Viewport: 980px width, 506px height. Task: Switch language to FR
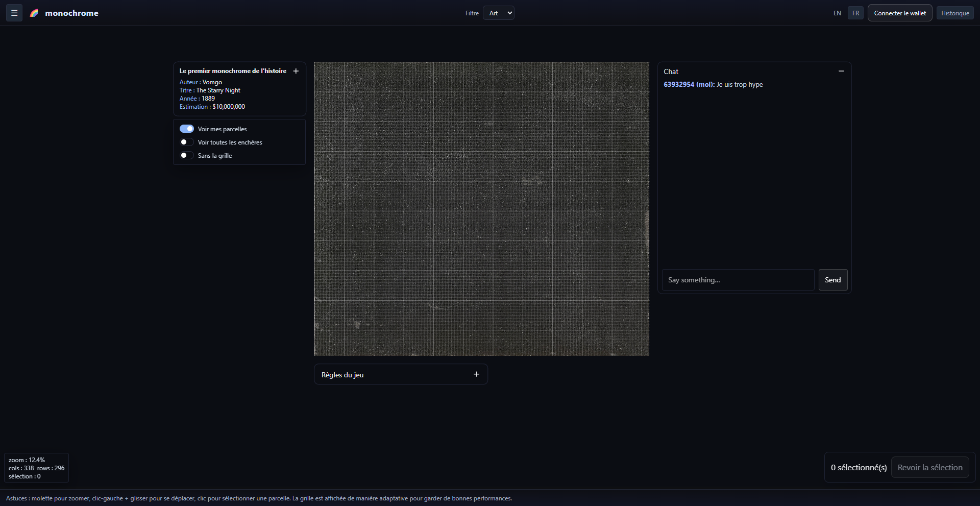(x=855, y=13)
